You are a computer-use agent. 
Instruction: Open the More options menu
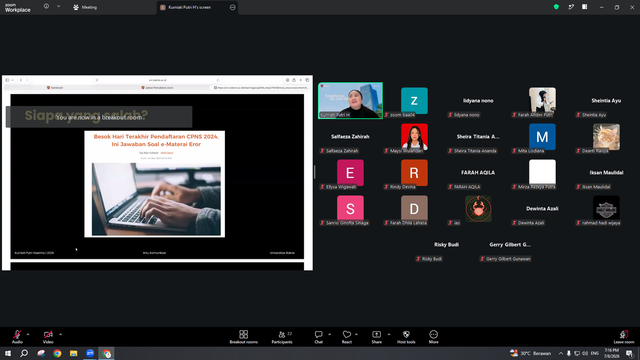[x=433, y=337]
